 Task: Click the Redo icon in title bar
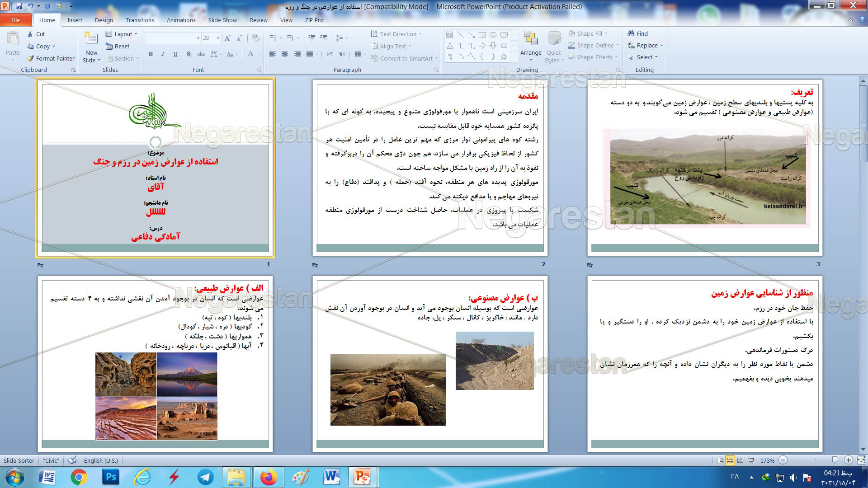point(48,6)
